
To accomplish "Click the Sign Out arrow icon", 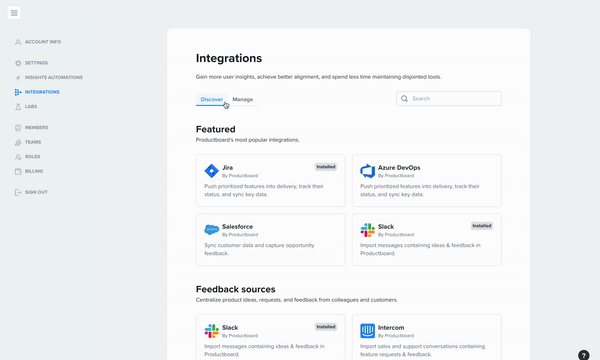I will (18, 192).
